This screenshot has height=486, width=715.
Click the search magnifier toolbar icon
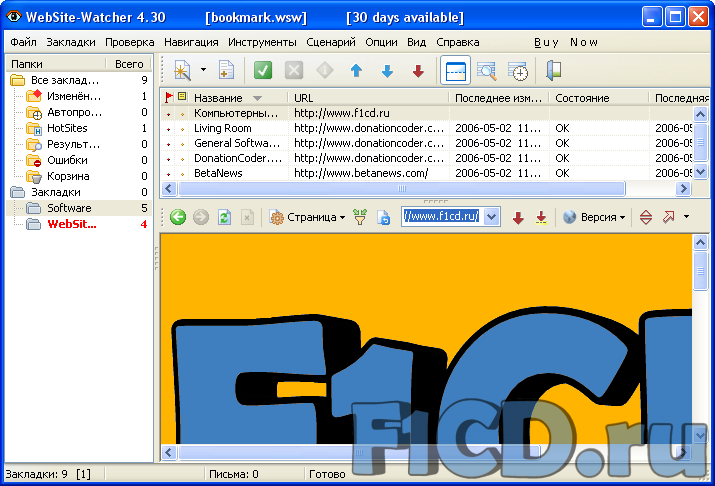pos(486,71)
